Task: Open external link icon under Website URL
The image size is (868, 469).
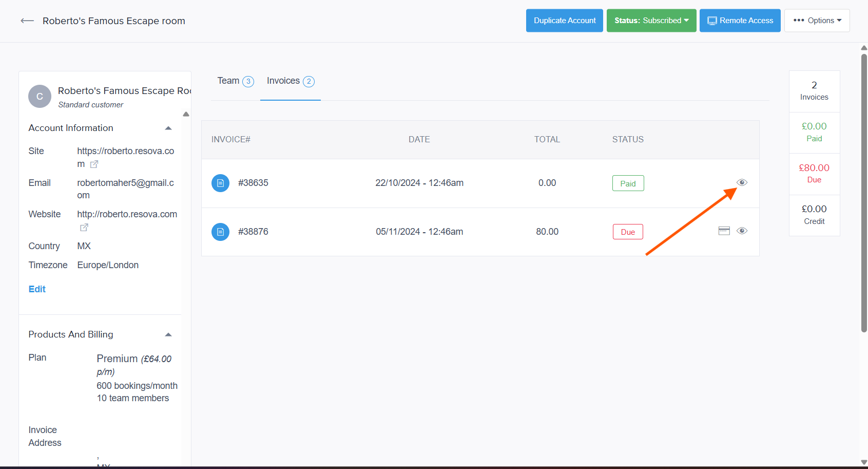Action: pyautogui.click(x=84, y=227)
